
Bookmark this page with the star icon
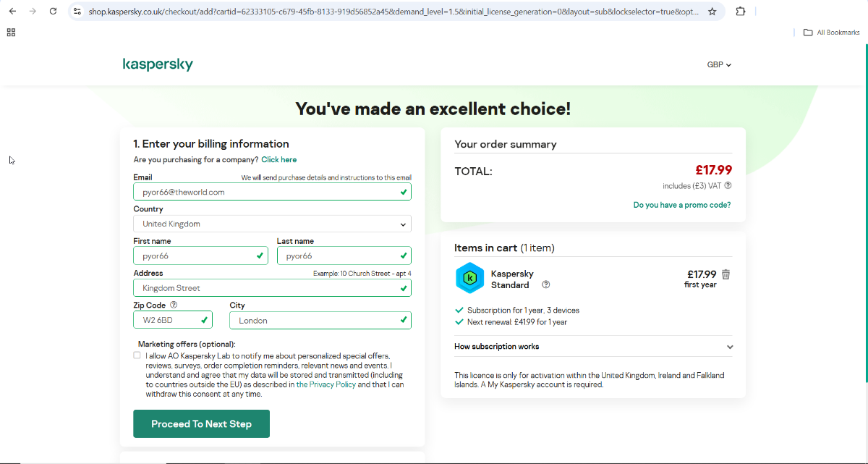(x=712, y=12)
